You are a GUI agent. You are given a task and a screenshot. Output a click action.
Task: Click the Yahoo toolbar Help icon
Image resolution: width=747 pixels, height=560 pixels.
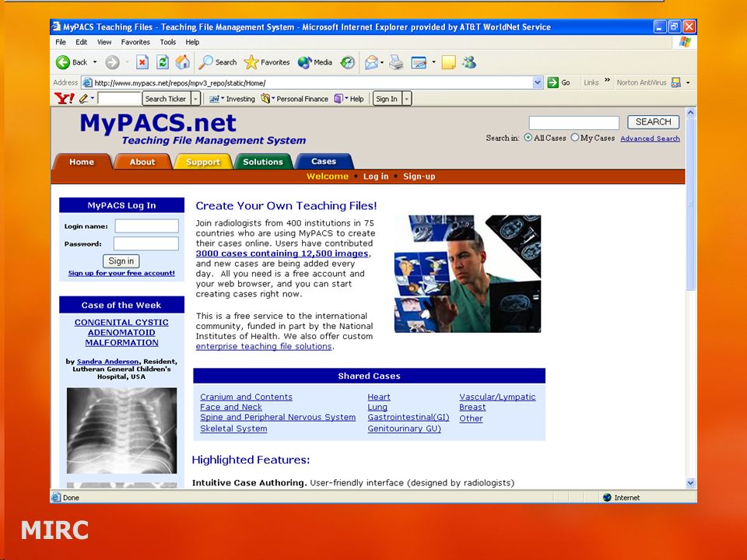(x=338, y=99)
